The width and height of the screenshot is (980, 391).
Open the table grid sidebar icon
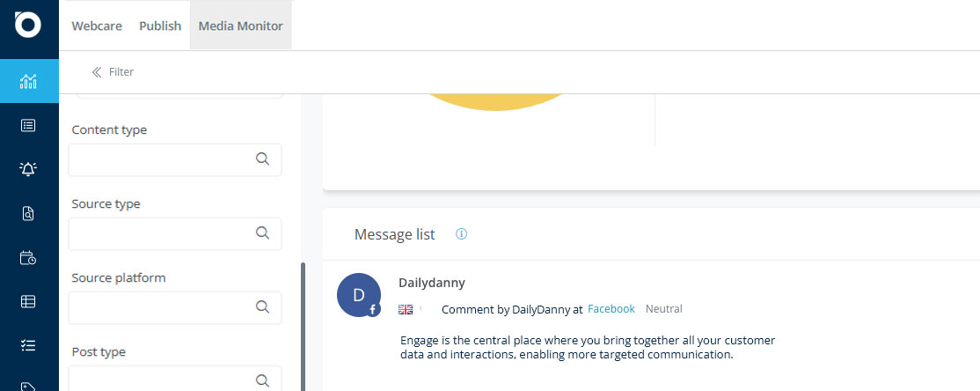(28, 301)
